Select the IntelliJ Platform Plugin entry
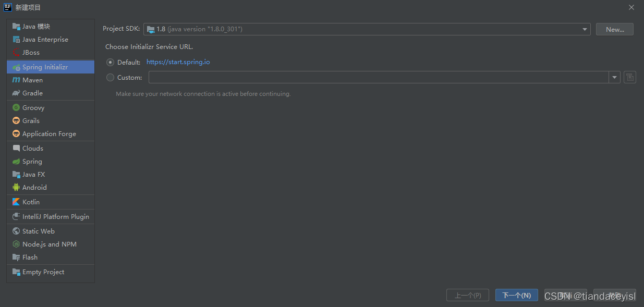 click(x=51, y=217)
